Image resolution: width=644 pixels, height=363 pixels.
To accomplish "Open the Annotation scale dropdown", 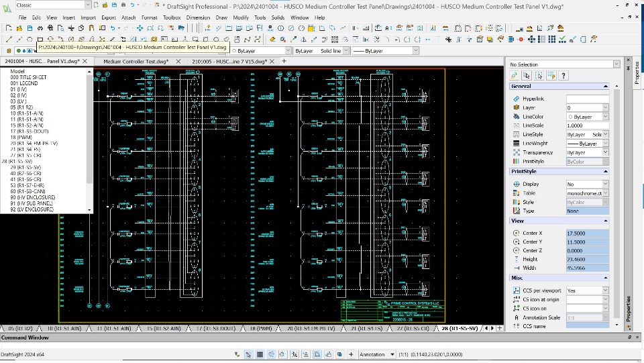I will click(376, 354).
